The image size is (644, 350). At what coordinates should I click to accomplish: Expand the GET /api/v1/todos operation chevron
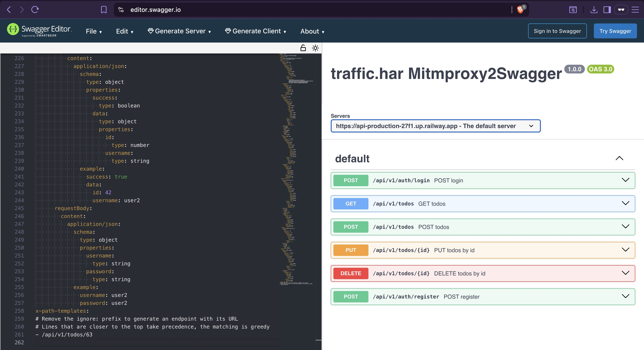[625, 203]
